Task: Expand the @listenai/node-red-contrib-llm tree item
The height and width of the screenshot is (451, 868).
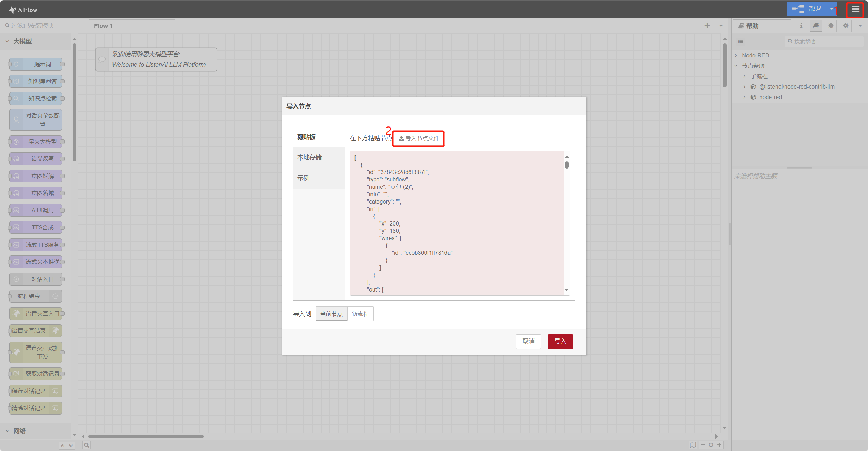Action: [744, 87]
